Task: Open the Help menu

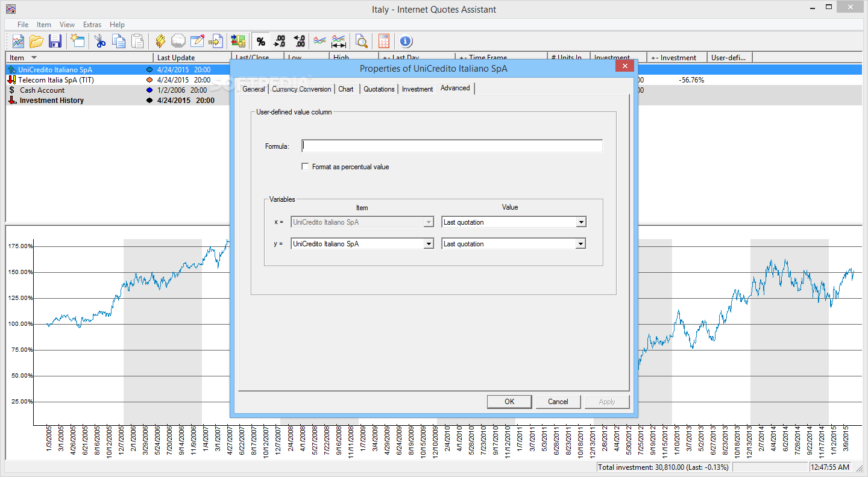Action: (118, 25)
